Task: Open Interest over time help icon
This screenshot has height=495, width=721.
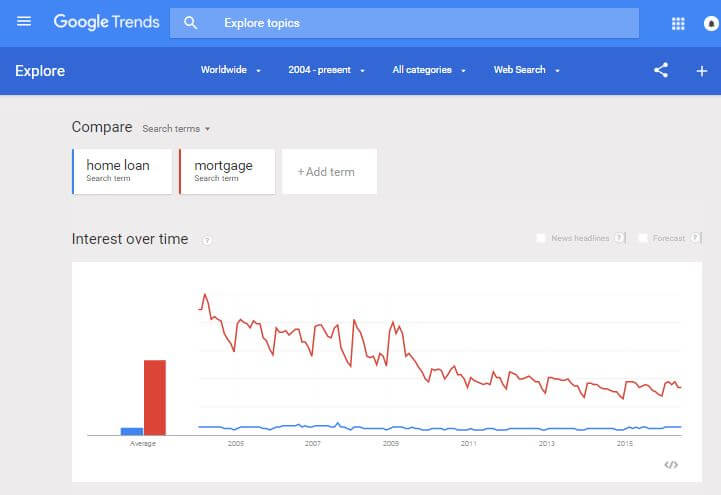Action: click(207, 240)
